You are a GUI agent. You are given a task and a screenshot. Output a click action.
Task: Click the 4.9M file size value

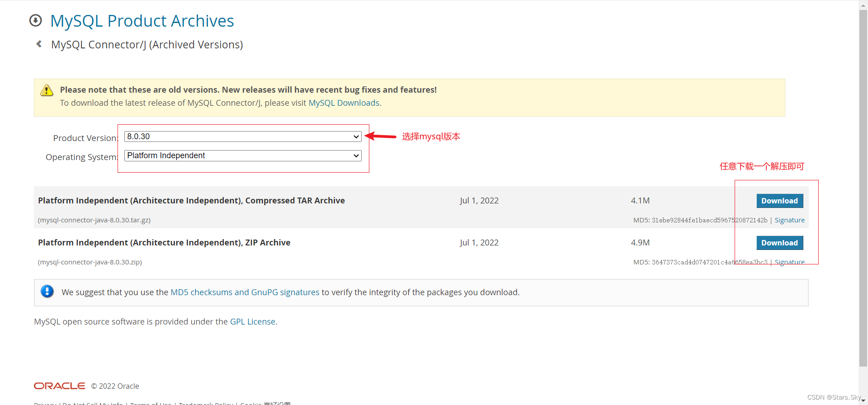[x=640, y=243]
